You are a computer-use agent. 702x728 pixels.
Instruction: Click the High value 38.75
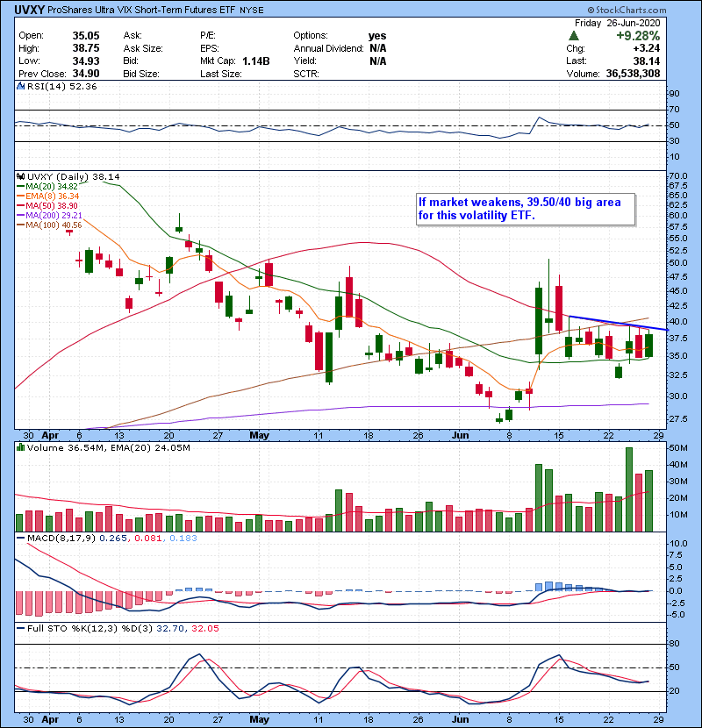pos(86,48)
